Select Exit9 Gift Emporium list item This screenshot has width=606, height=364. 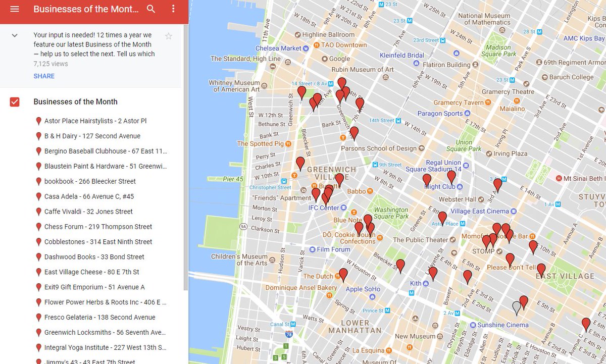pyautogui.click(x=94, y=288)
